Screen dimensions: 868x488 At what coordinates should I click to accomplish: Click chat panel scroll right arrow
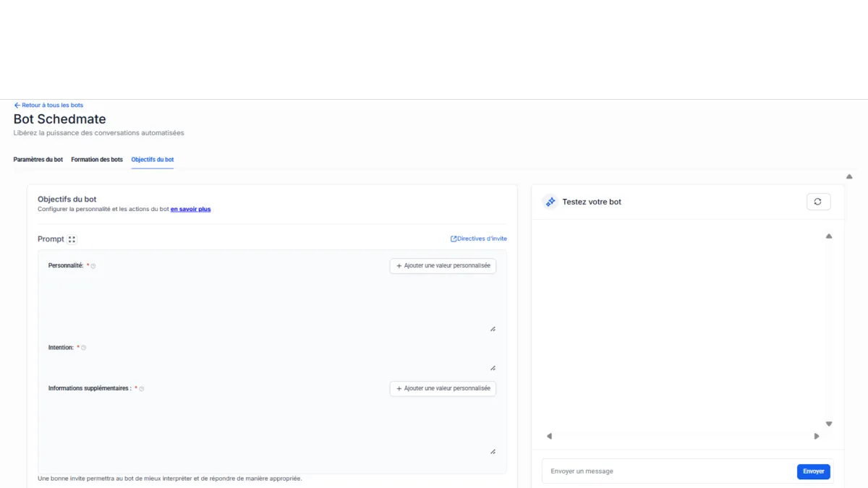click(x=817, y=436)
